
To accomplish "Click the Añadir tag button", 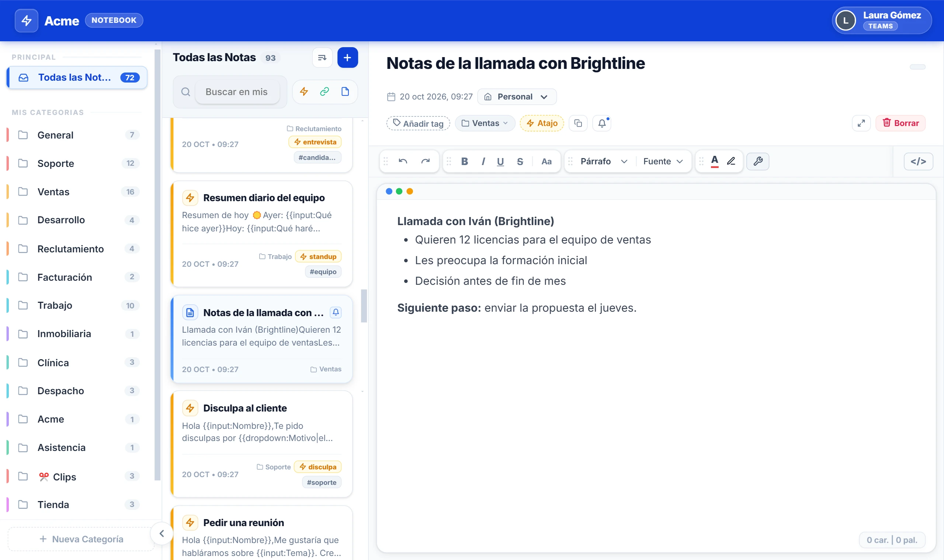I will point(418,123).
